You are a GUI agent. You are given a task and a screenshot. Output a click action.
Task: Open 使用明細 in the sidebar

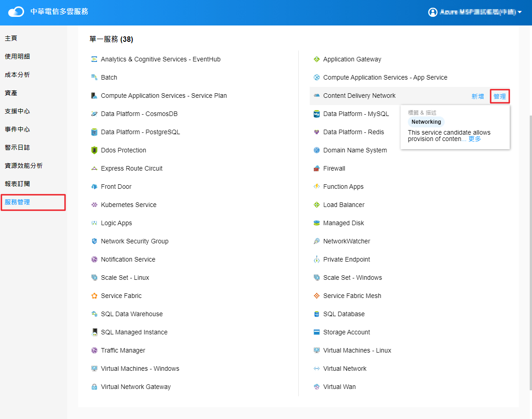17,56
